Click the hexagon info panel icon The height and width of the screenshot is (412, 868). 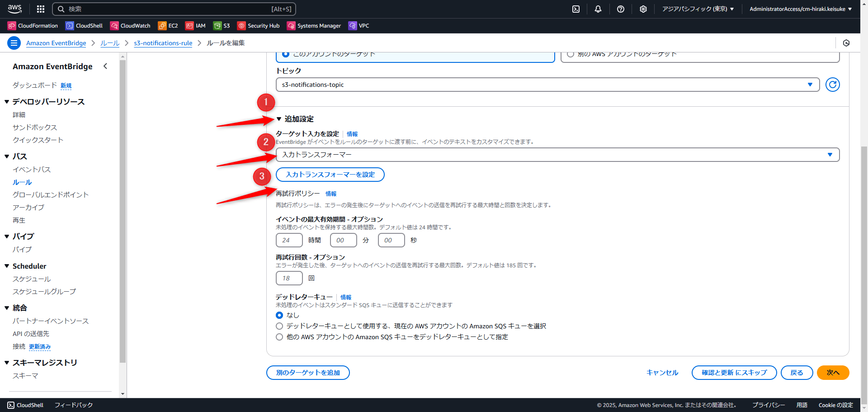pyautogui.click(x=846, y=43)
